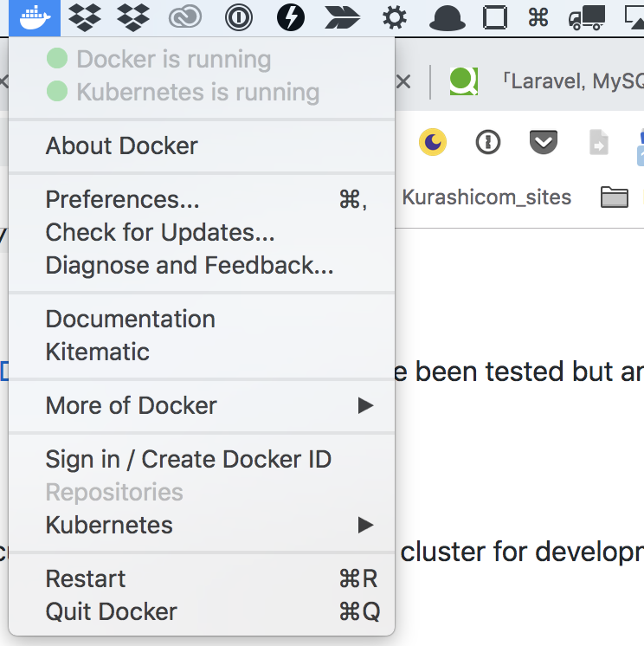This screenshot has height=646, width=644.
Task: Open the 1Password menu bar icon
Action: [x=239, y=17]
